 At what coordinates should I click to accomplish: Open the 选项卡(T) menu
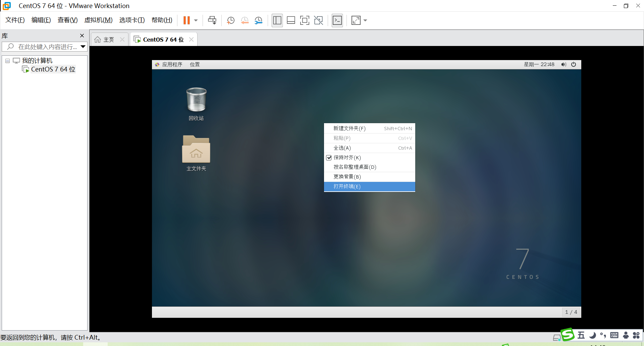click(132, 20)
